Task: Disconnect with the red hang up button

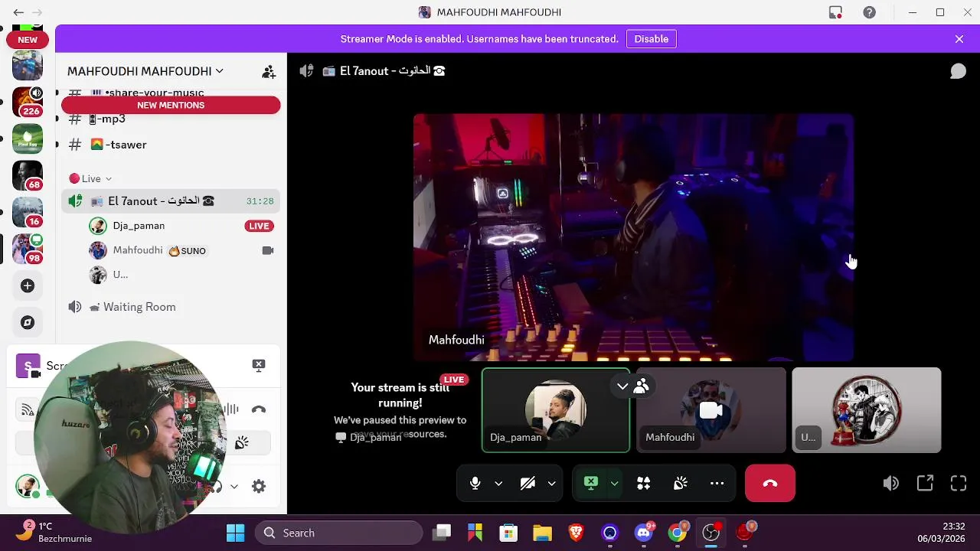Action: click(x=770, y=483)
